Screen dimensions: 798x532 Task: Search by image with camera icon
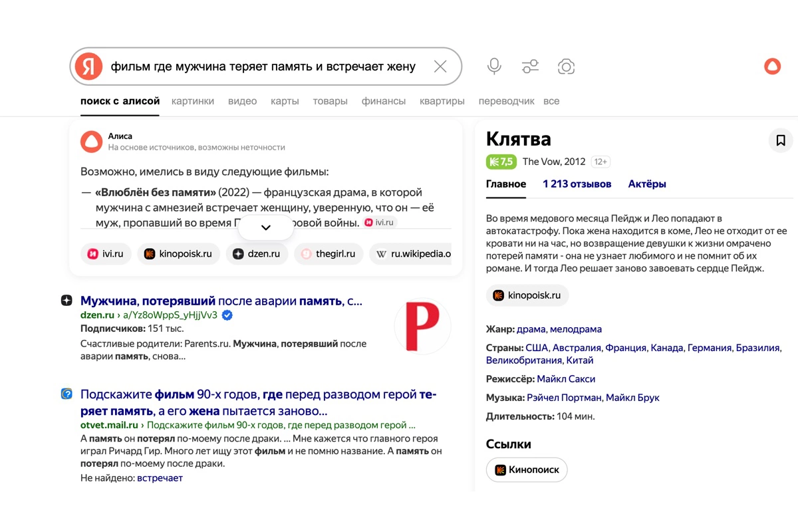[566, 66]
